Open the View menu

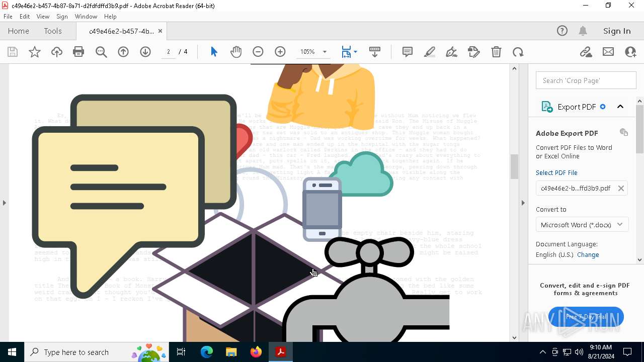43,17
